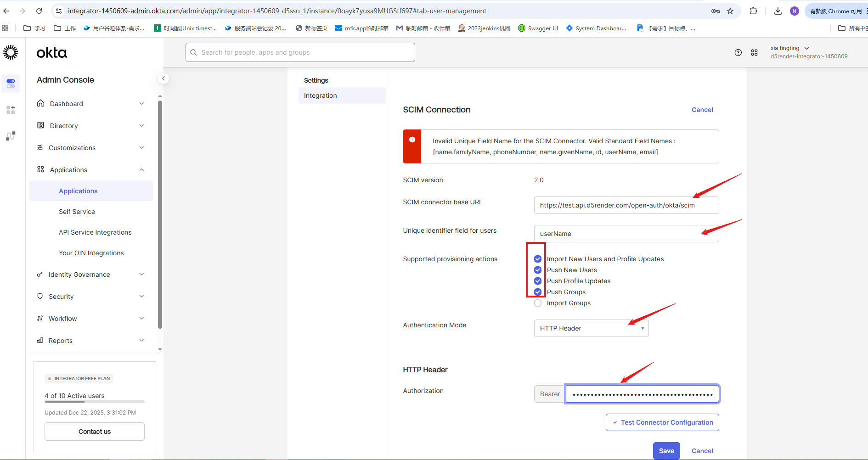This screenshot has width=868, height=460.
Task: Open Chrome downloads icon
Action: [778, 11]
